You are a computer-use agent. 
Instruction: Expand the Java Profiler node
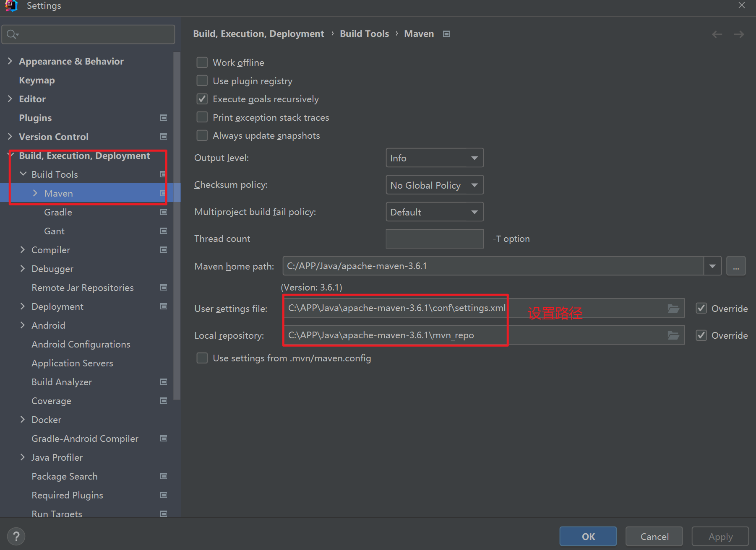click(x=23, y=457)
